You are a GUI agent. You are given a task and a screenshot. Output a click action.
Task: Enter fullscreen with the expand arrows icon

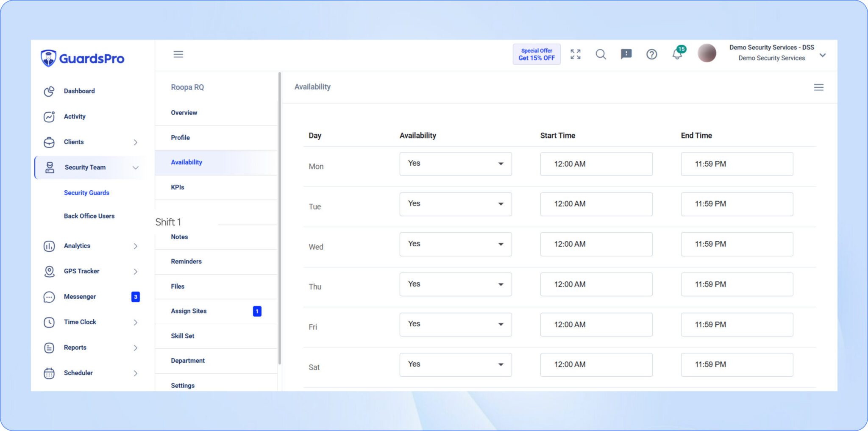click(x=576, y=54)
